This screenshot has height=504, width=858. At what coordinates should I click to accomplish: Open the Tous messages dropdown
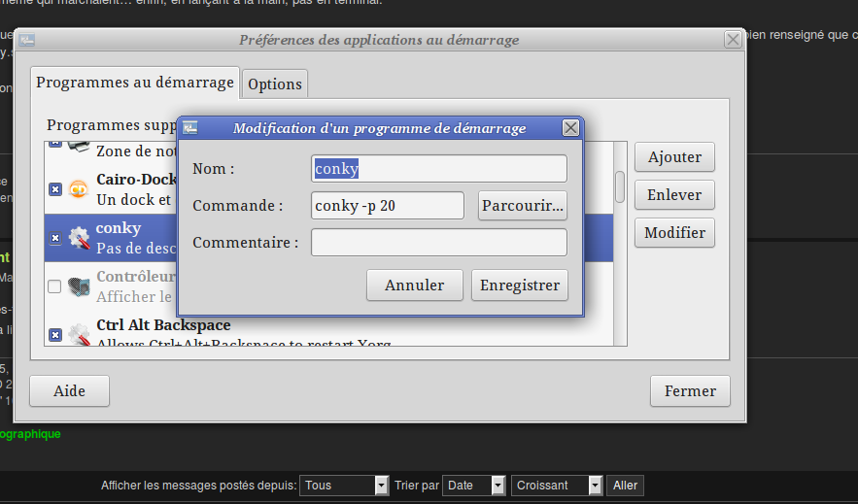344,486
